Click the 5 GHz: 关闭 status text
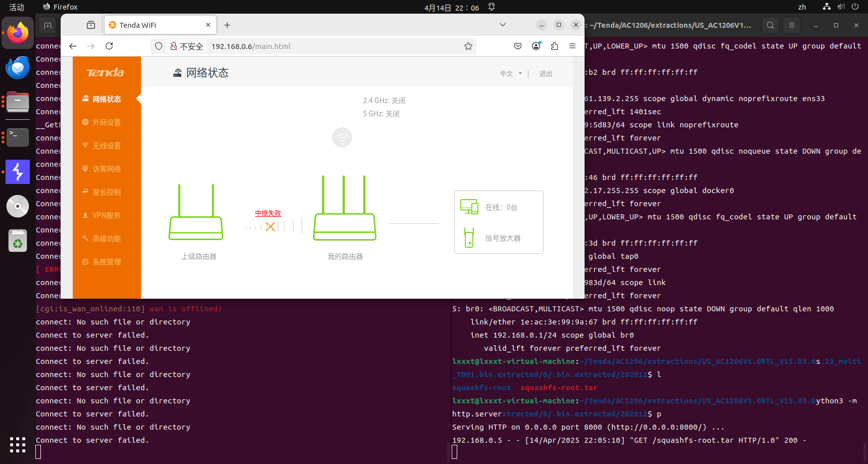Viewport: 868px width, 464px height. click(x=381, y=114)
